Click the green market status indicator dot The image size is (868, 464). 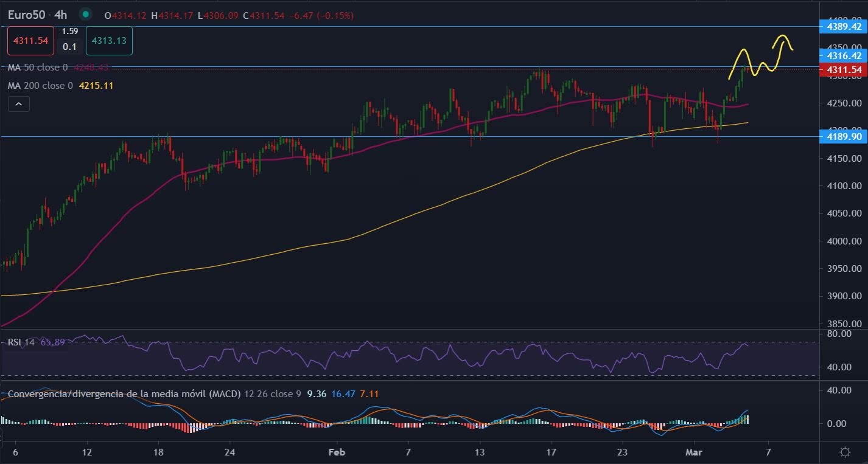pos(86,15)
